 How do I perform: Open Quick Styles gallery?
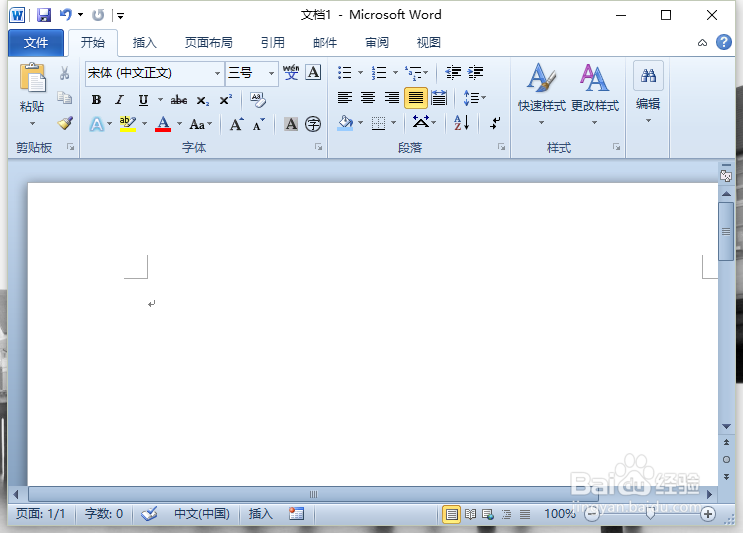point(542,94)
